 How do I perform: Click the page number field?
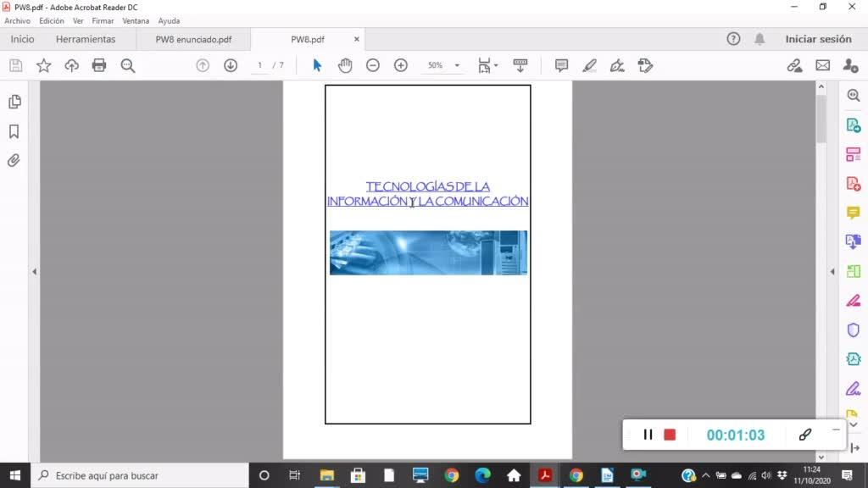[259, 65]
